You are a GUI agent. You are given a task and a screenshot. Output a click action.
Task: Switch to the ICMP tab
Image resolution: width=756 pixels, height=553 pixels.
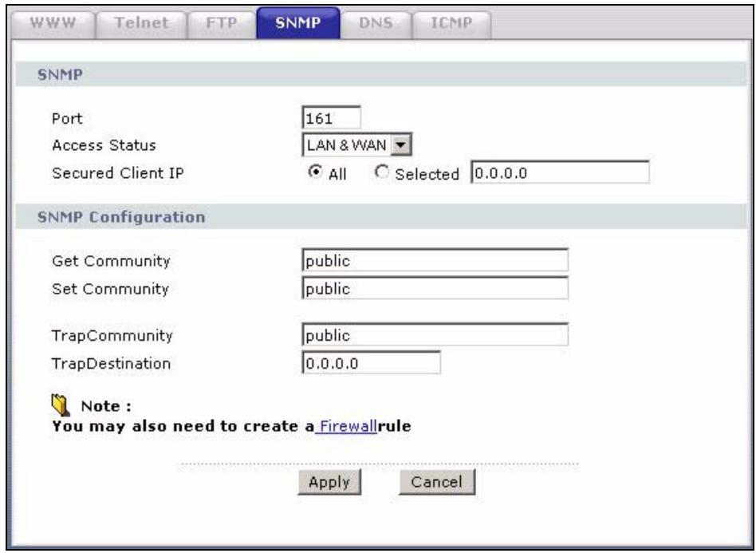tap(451, 23)
